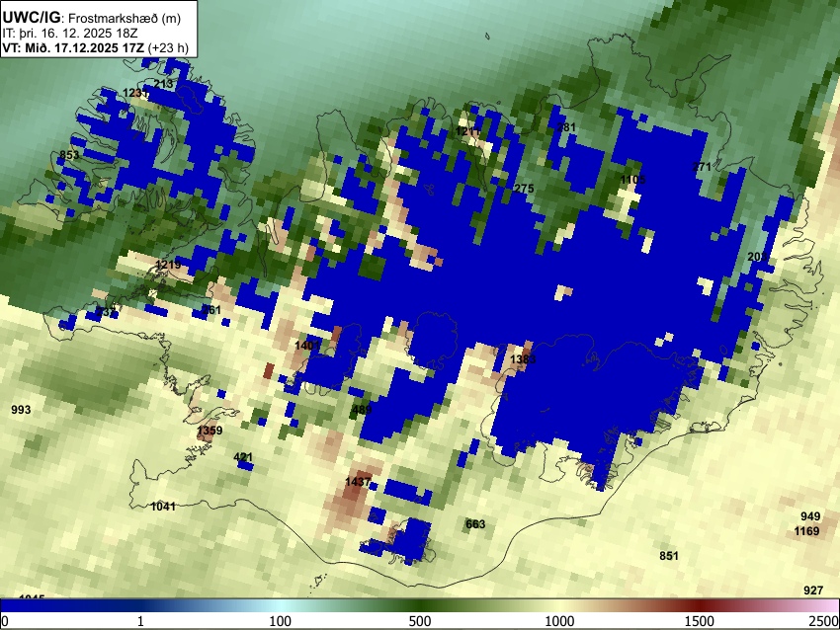Click the map value 851
Viewport: 840px width, 630px height.
point(669,556)
